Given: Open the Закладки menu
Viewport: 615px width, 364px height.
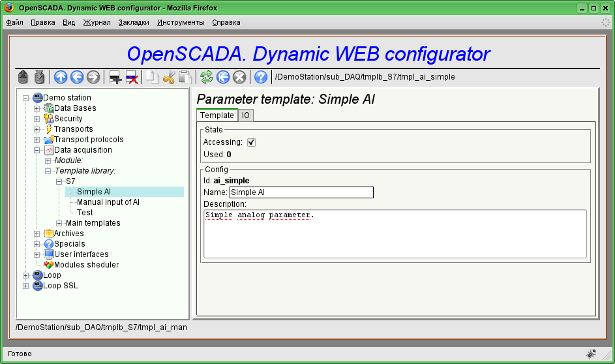Looking at the screenshot, I should coord(133,22).
